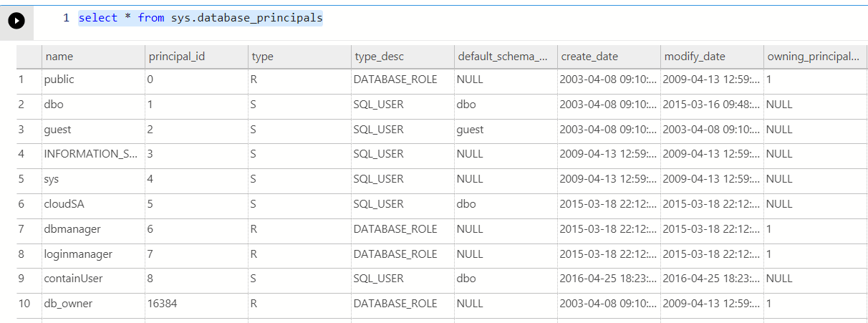The height and width of the screenshot is (323, 868).
Task: Click the principal_id cell showing 16384
Action: 196,304
